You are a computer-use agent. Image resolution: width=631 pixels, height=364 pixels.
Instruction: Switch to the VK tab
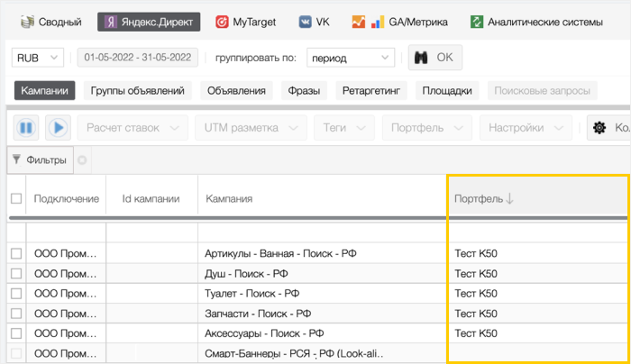pyautogui.click(x=315, y=22)
